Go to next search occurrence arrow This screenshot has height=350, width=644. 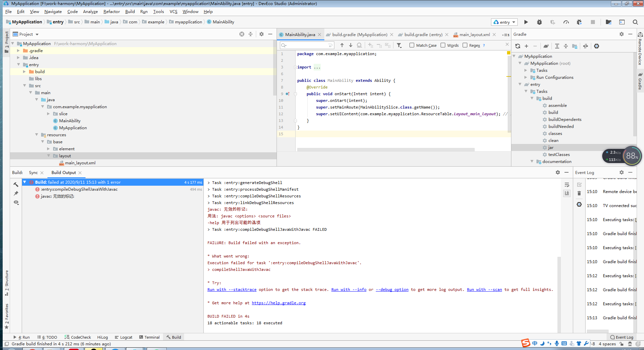point(350,45)
